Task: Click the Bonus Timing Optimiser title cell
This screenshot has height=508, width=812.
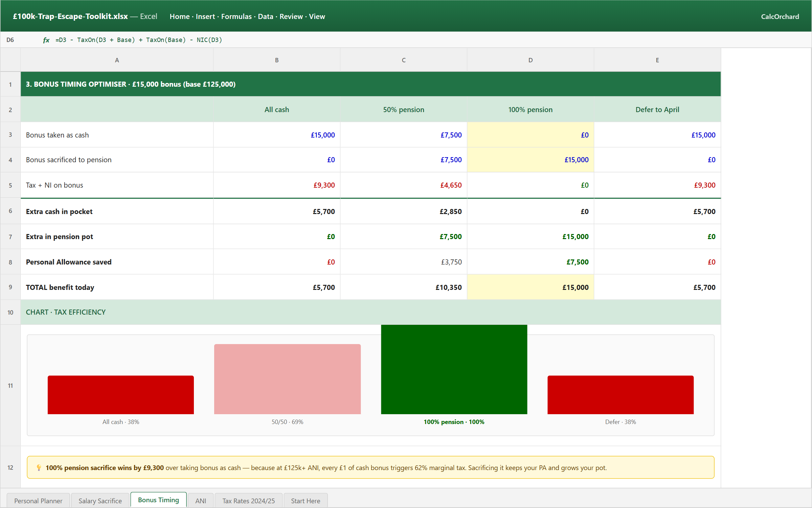Action: (x=370, y=84)
